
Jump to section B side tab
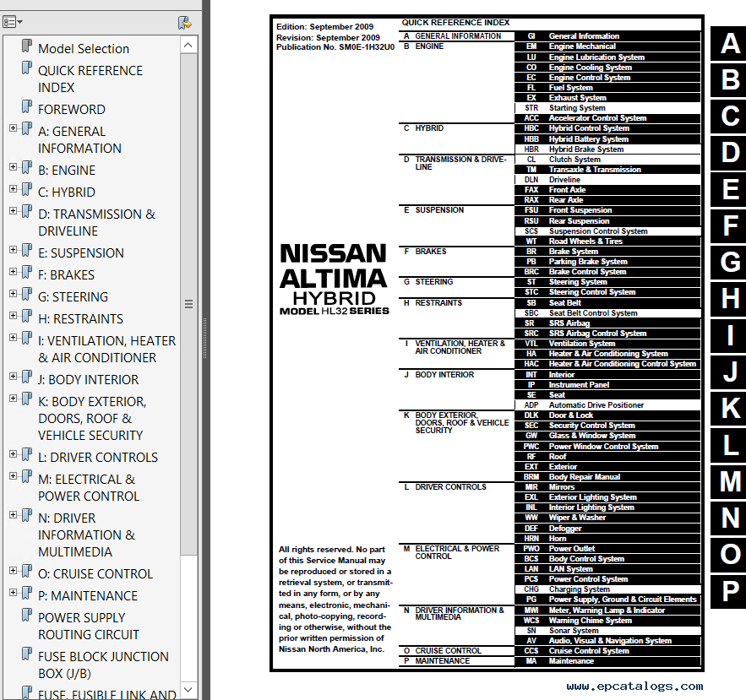[729, 79]
